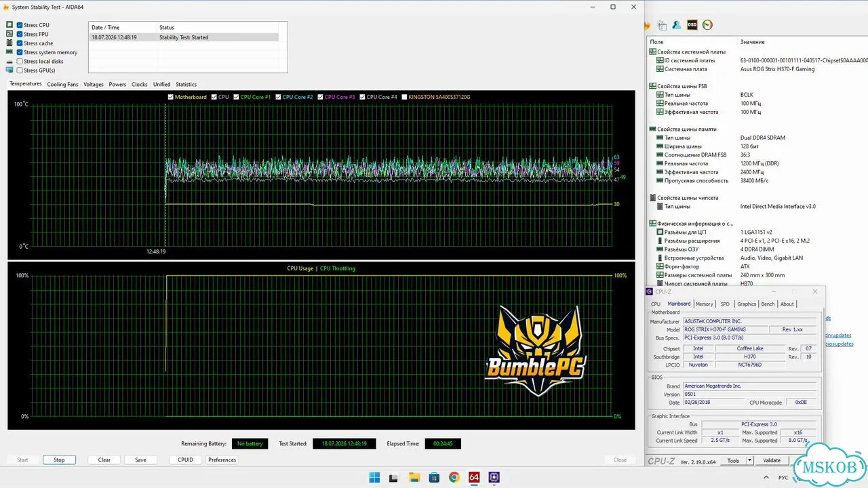The width and height of the screenshot is (868, 488).
Task: Open Memory tab in CPU-Z
Action: [705, 304]
